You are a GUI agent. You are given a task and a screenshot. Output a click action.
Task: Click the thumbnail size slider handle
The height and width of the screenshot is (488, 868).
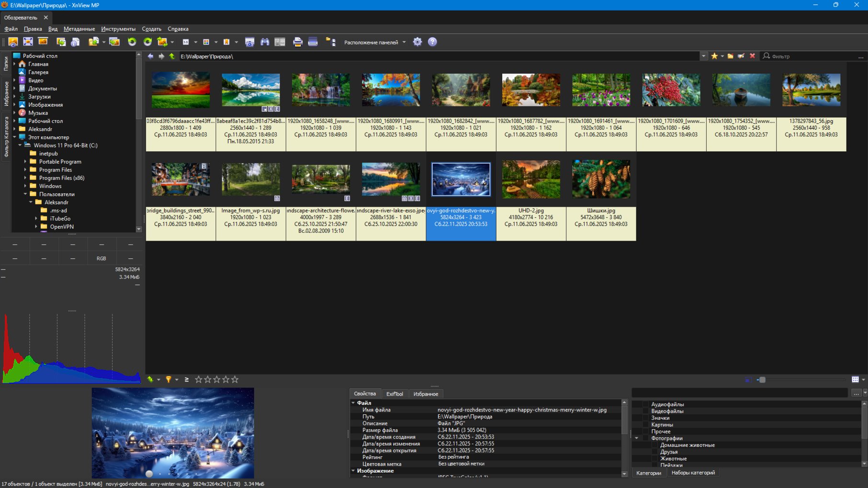[762, 380]
